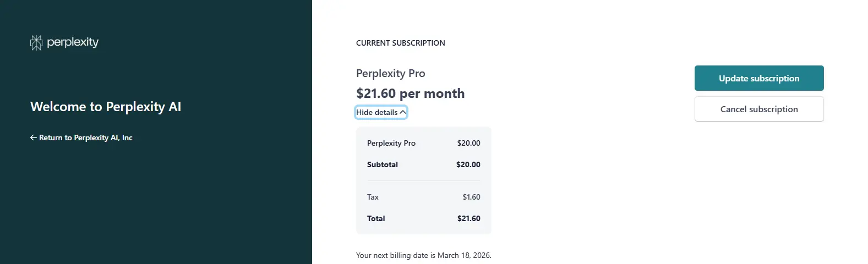The image size is (868, 264).
Task: Click the Perplexity logo icon
Action: point(36,42)
